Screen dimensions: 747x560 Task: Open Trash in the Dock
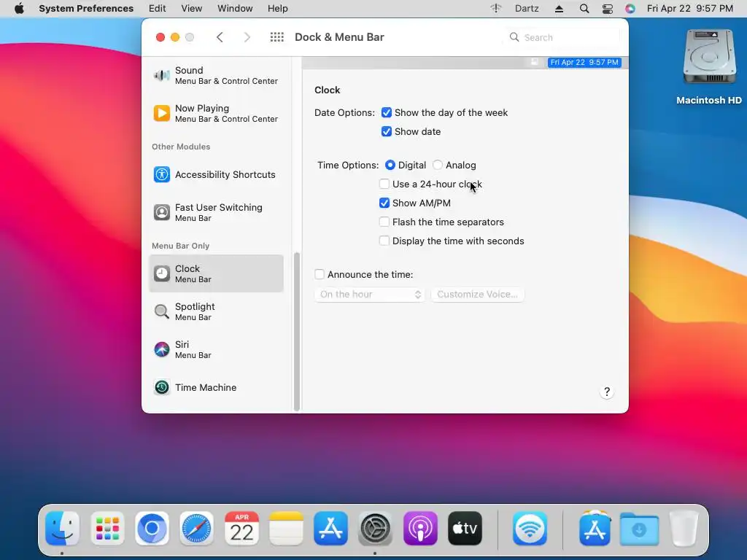pos(684,528)
